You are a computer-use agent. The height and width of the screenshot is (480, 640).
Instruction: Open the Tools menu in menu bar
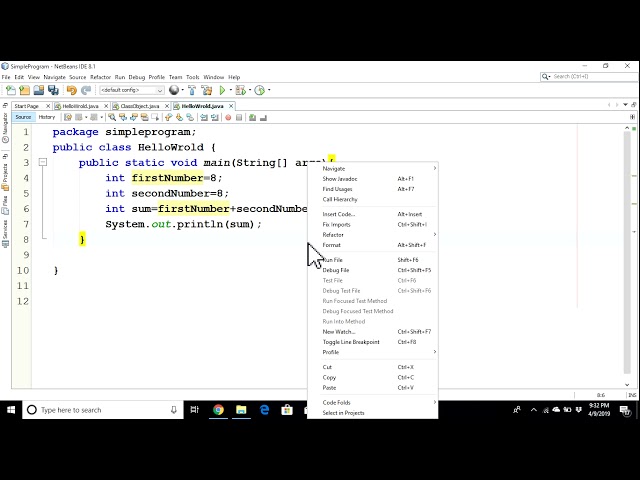tap(193, 77)
